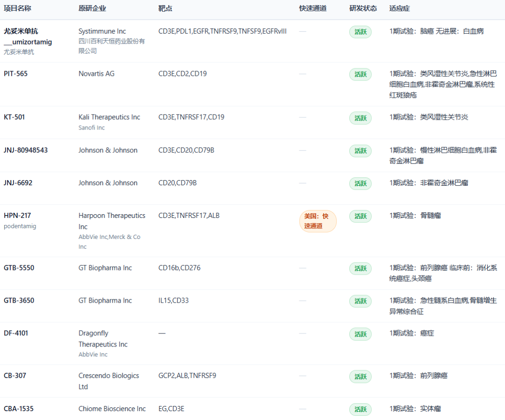This screenshot has width=505, height=420.
Task: Select targets CD3E,CD2,CD19
Action: 183,74
